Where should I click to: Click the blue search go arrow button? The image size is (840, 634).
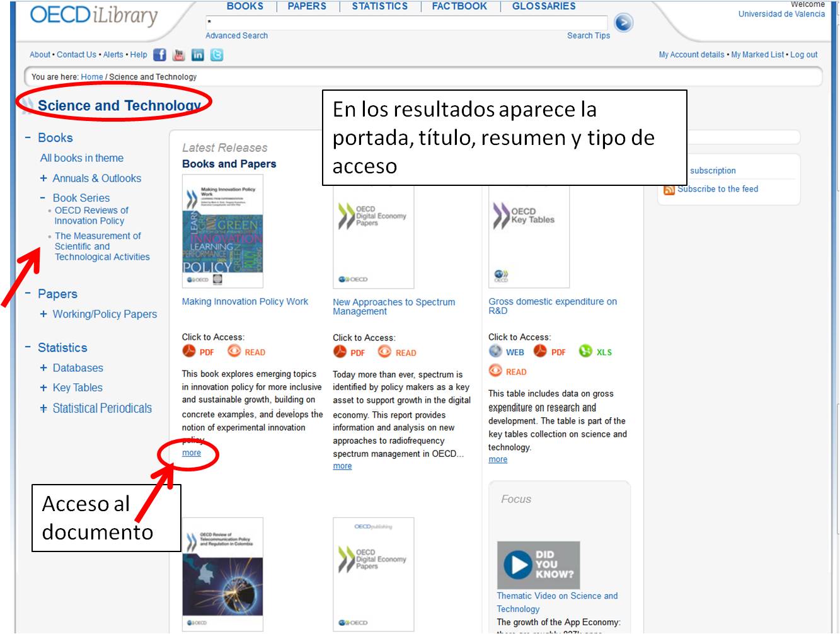point(623,23)
